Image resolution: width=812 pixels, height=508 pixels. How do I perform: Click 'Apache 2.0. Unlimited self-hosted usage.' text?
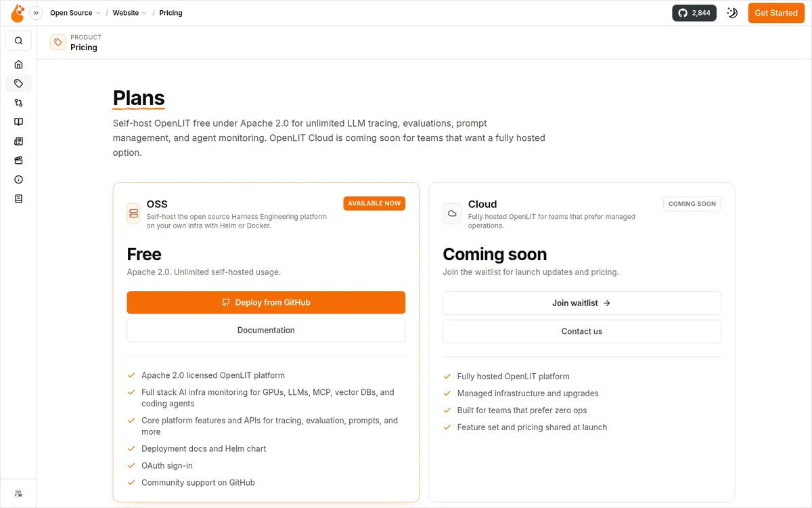204,272
